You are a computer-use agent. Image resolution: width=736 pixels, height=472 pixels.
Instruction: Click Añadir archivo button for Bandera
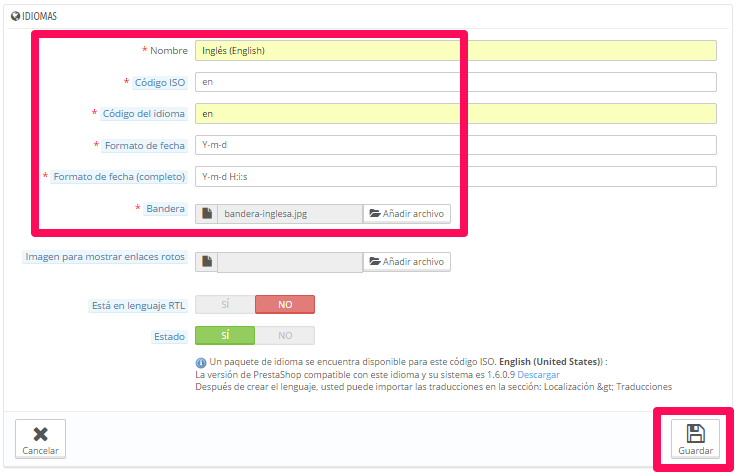[406, 213]
